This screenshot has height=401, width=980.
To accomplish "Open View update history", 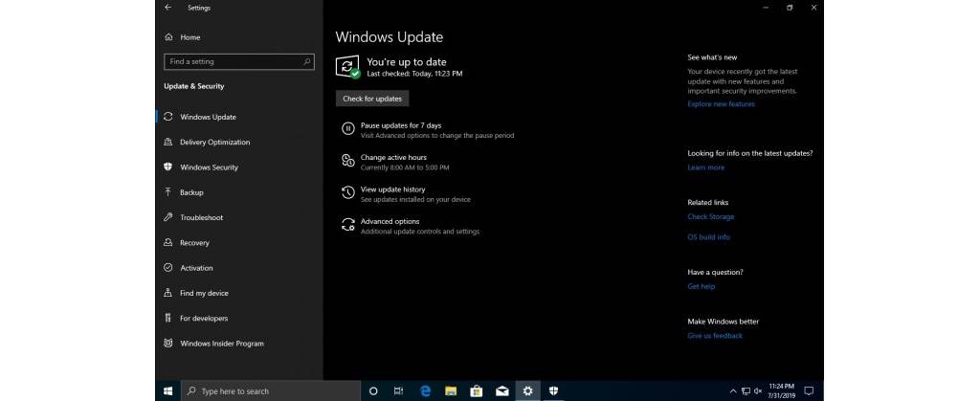I will click(x=392, y=189).
